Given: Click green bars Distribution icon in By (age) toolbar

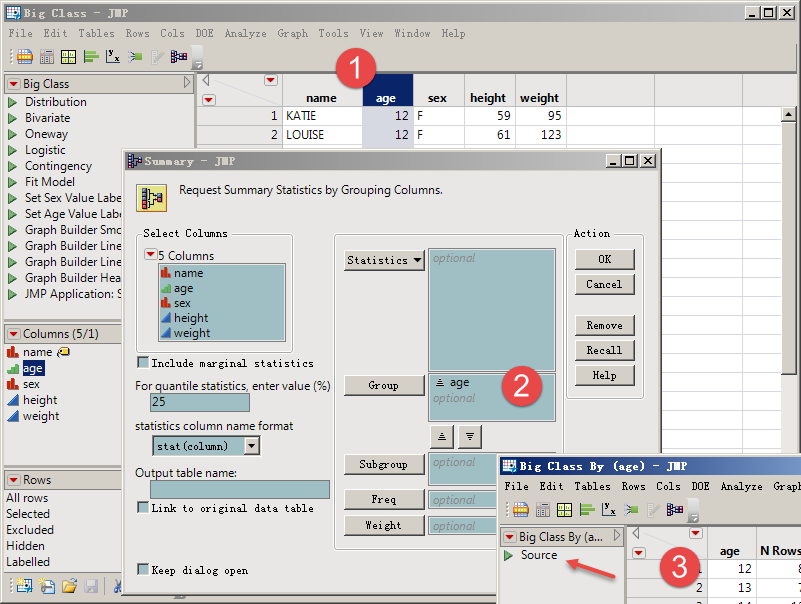Looking at the screenshot, I should coord(587,509).
